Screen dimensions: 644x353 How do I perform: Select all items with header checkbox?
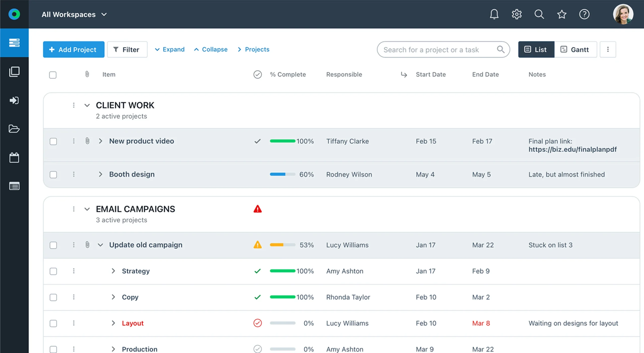(53, 75)
